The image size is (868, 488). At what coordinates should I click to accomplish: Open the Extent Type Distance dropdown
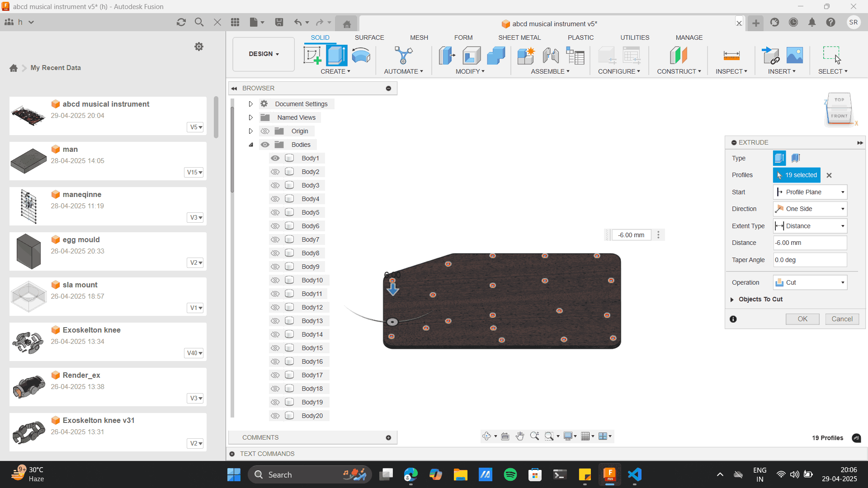point(810,226)
